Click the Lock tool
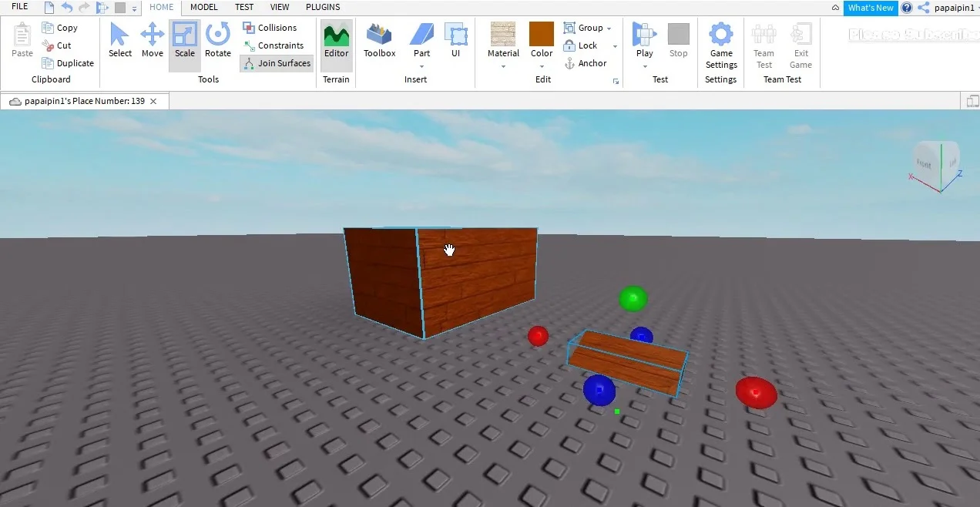Screen dimensions: 980x507 [x=581, y=45]
